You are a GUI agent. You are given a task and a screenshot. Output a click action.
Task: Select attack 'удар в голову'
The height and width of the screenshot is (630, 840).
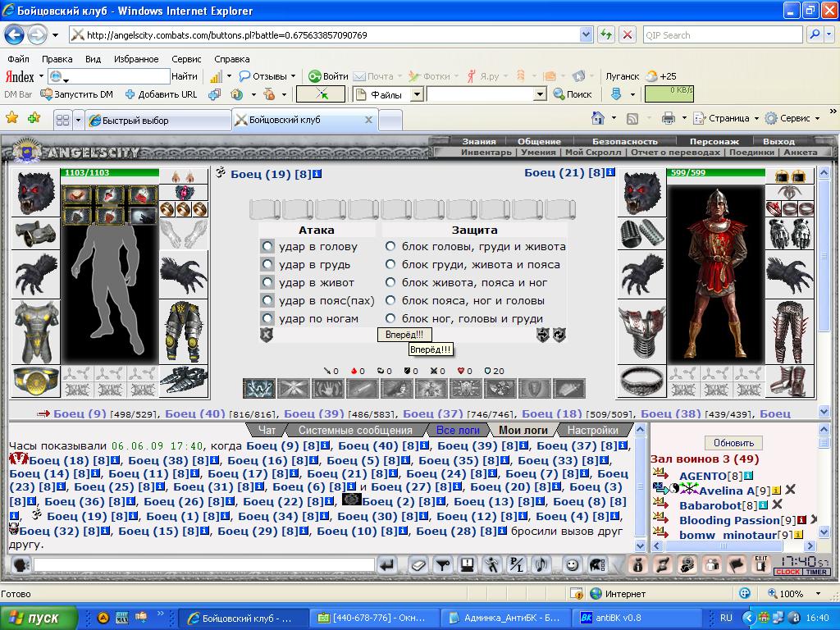point(267,246)
